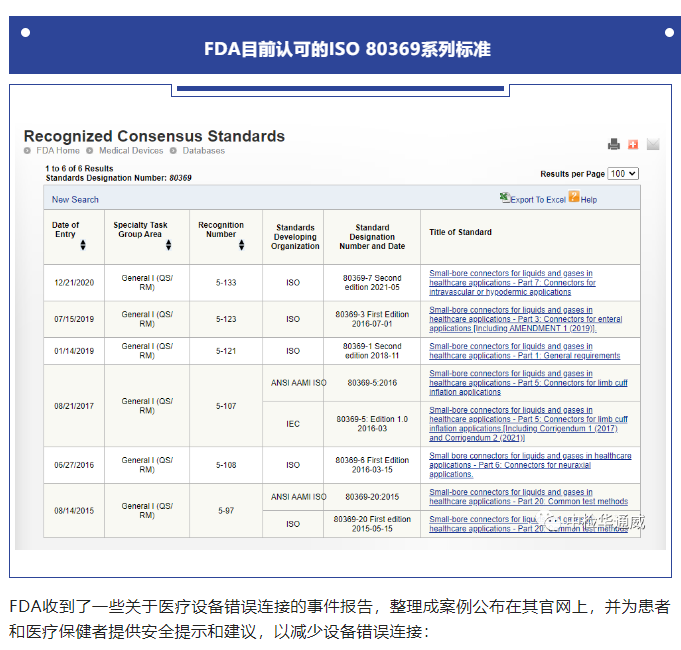Click the Help link text

coord(589,200)
